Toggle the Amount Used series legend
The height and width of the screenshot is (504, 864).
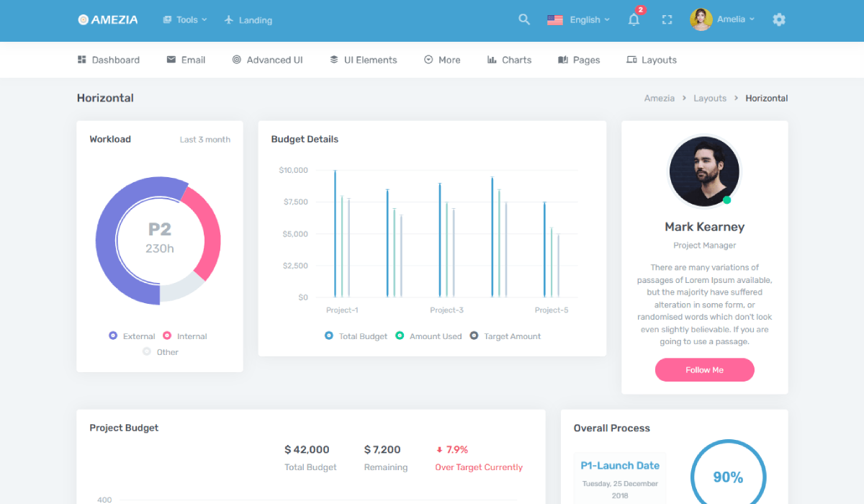[x=428, y=336]
